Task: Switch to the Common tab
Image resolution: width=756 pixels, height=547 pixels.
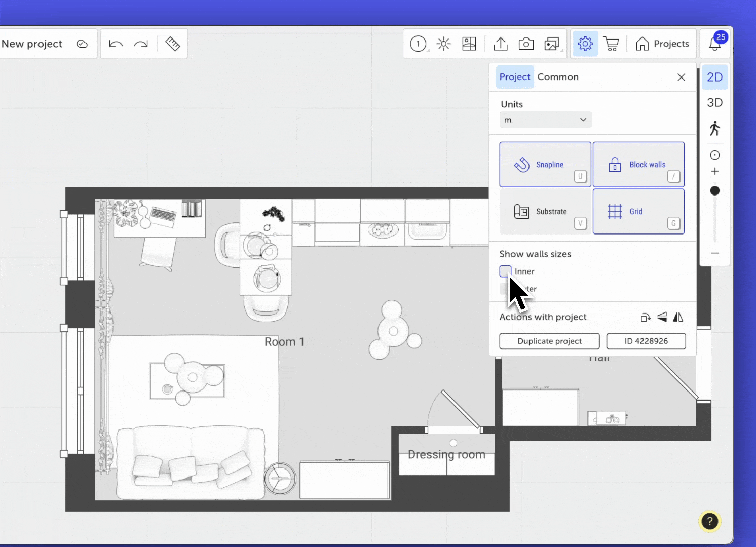Action: [x=557, y=77]
